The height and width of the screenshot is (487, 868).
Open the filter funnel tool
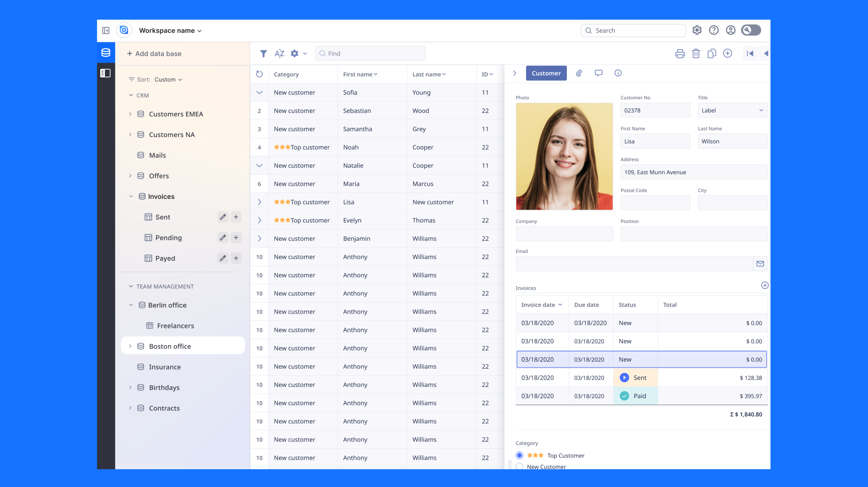(x=263, y=53)
